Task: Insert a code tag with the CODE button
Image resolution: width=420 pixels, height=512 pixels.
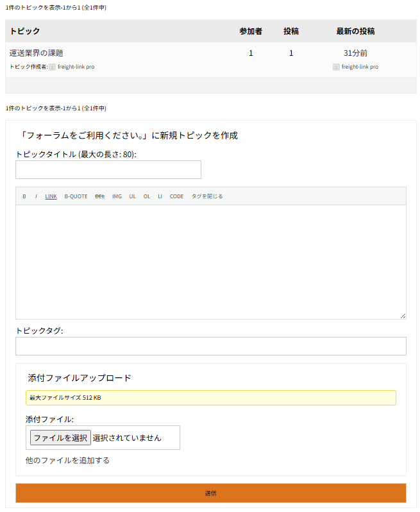Action: (x=176, y=196)
